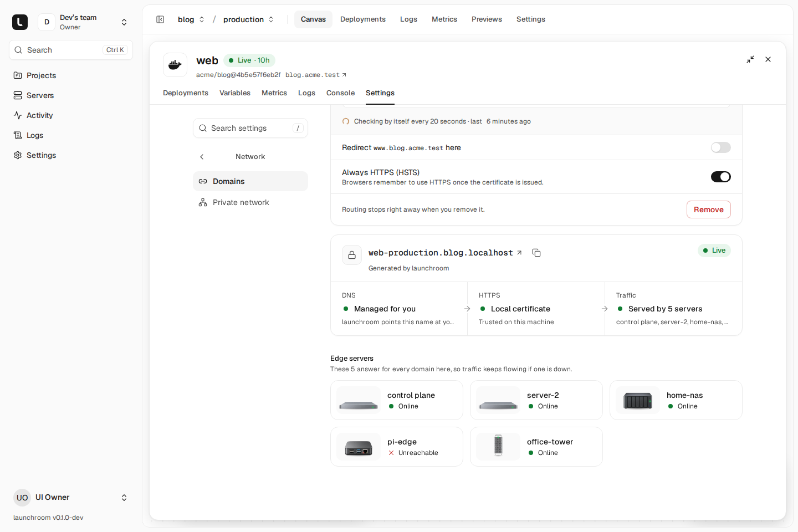Expand the Dev's team switcher
Screen dimensions: 798x532
(124, 22)
